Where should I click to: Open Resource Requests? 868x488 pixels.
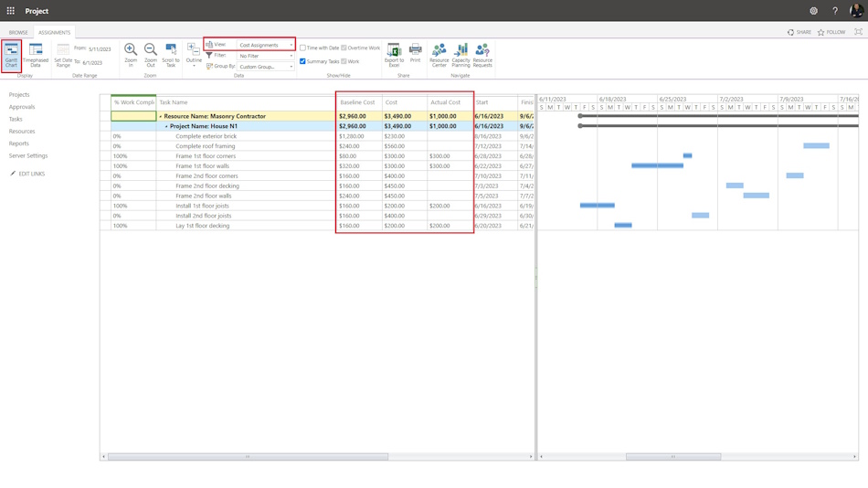pyautogui.click(x=482, y=56)
